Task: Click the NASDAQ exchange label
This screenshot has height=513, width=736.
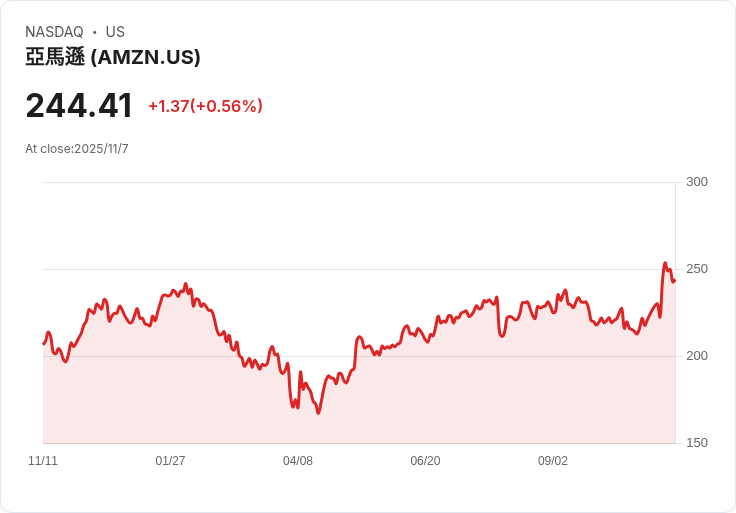Action: click(54, 32)
